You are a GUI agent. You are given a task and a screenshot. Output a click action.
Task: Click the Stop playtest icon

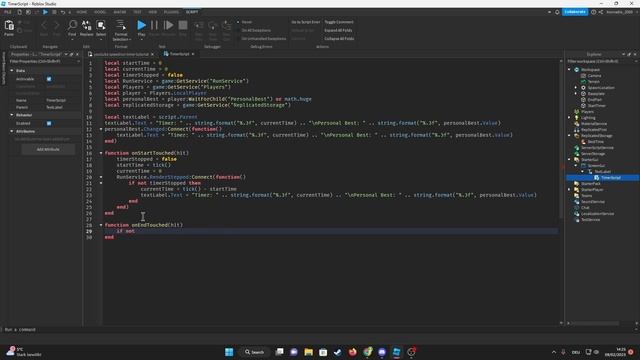coord(183,25)
